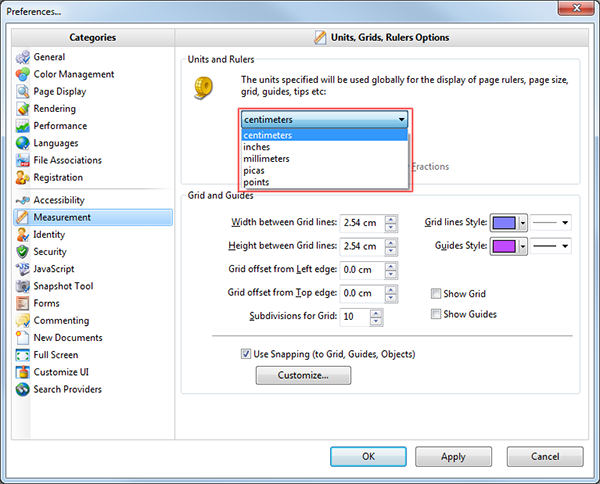The height and width of the screenshot is (484, 600).
Task: Click the yellow measuring tape icon
Action: pyautogui.click(x=203, y=88)
